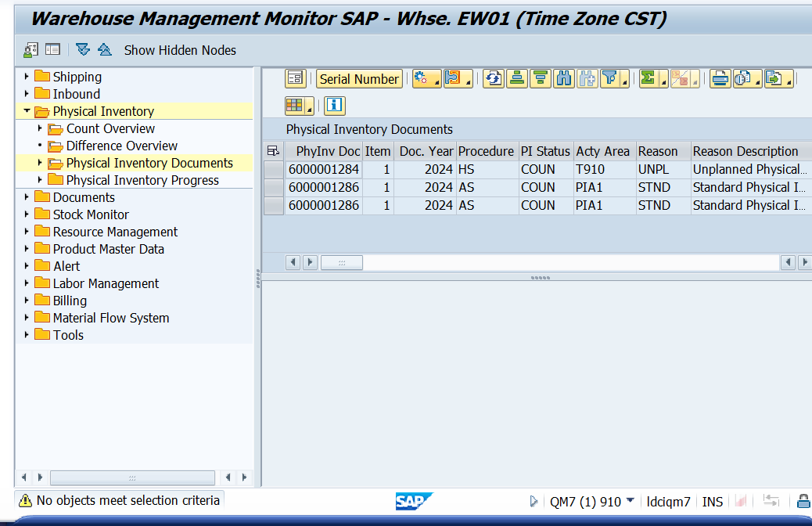Click the lock icon in the status bar
This screenshot has height=526, width=812.
(x=803, y=501)
